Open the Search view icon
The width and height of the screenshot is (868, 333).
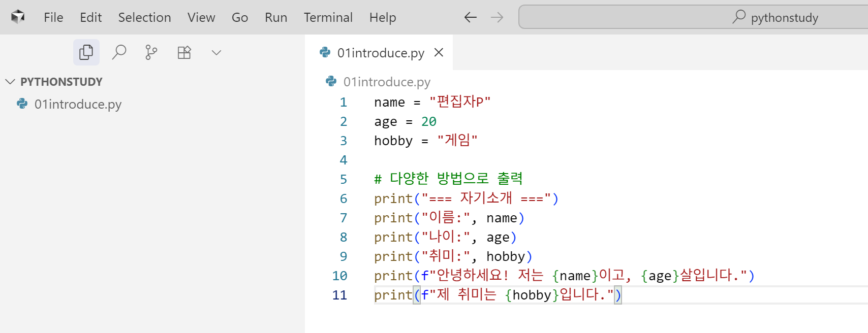119,52
